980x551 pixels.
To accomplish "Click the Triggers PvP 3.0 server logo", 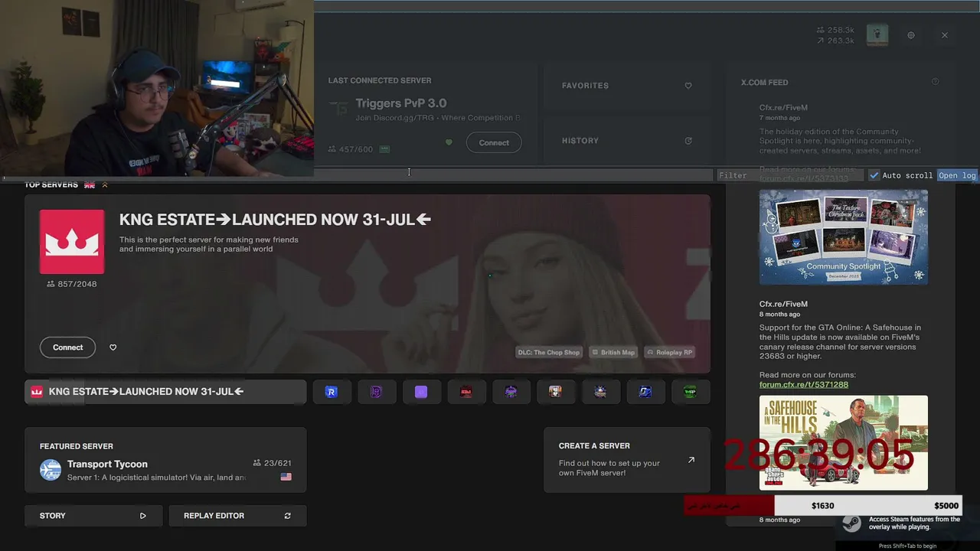I will point(338,109).
